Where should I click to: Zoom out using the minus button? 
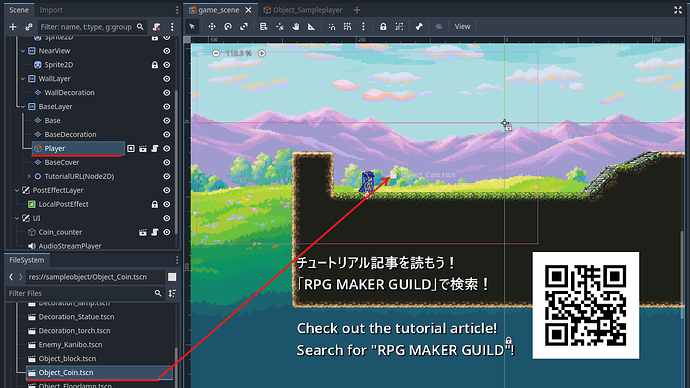point(216,53)
